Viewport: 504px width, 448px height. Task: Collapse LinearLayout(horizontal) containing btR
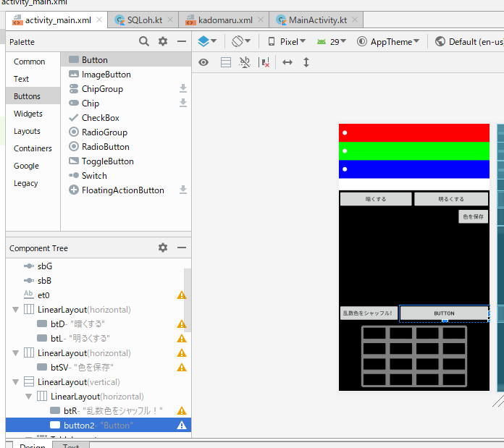pyautogui.click(x=29, y=397)
